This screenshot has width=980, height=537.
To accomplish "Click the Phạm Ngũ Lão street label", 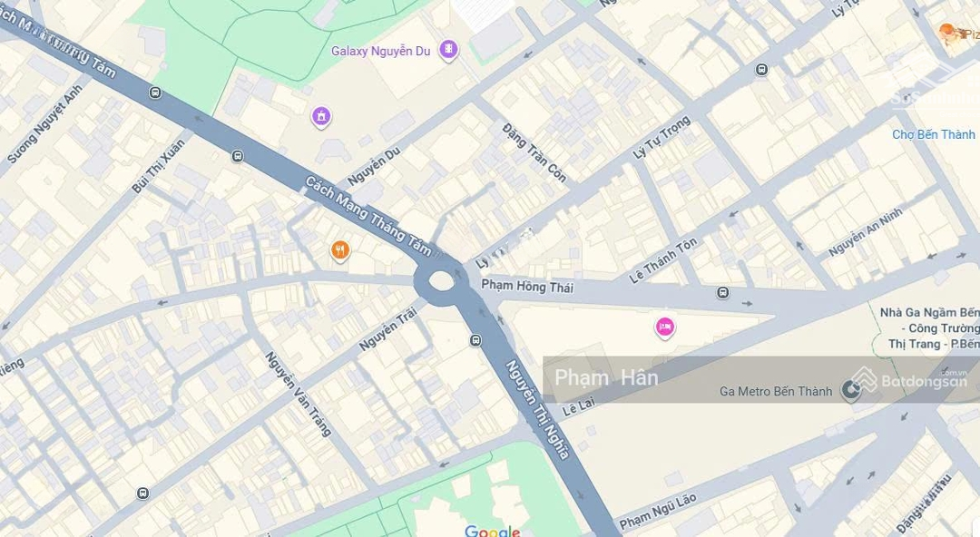I will click(x=658, y=512).
